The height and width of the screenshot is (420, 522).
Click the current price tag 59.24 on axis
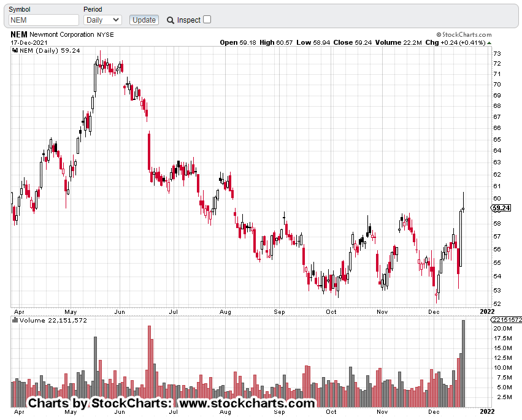click(x=501, y=208)
